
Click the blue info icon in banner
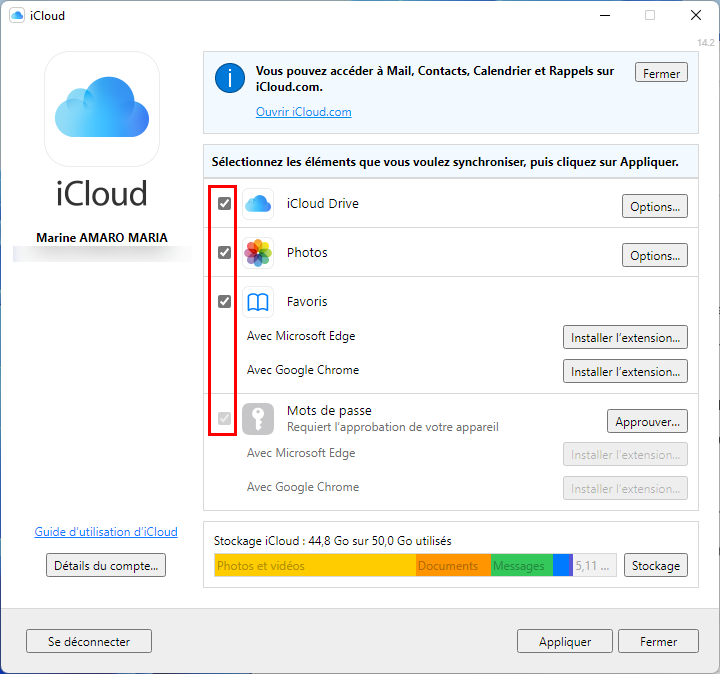pos(230,78)
